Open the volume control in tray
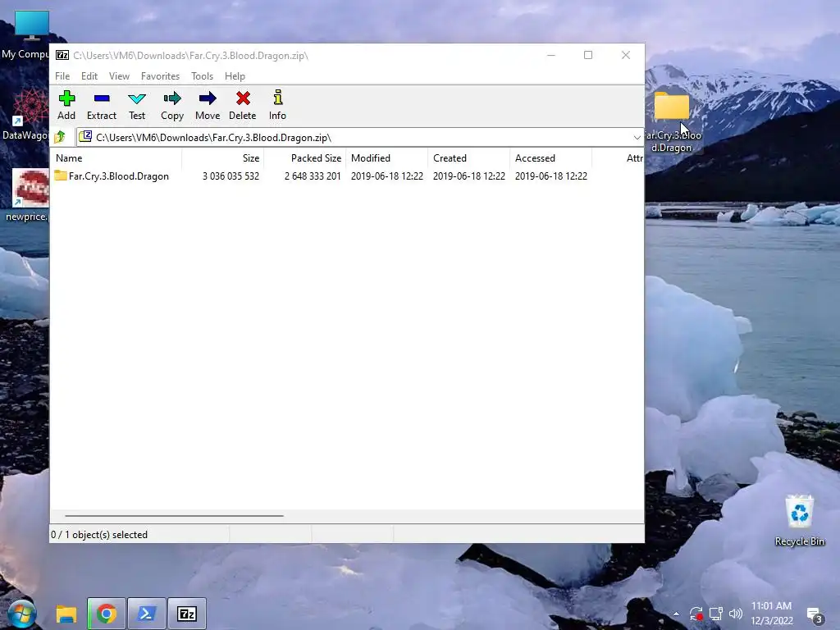Image resolution: width=840 pixels, height=630 pixels. click(x=736, y=614)
